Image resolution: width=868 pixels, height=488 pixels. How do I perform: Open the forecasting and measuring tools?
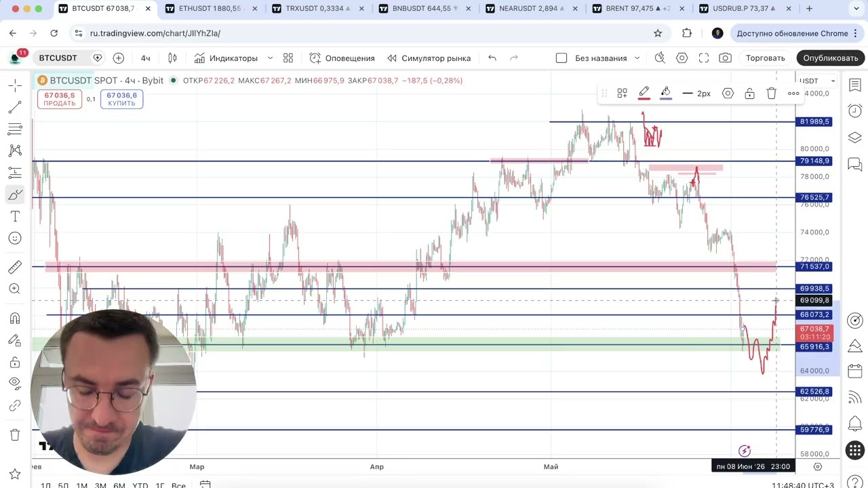(x=15, y=172)
